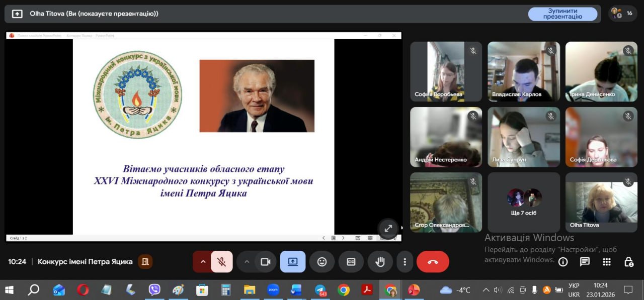Open emoji reactions in Meet

tap(321, 262)
